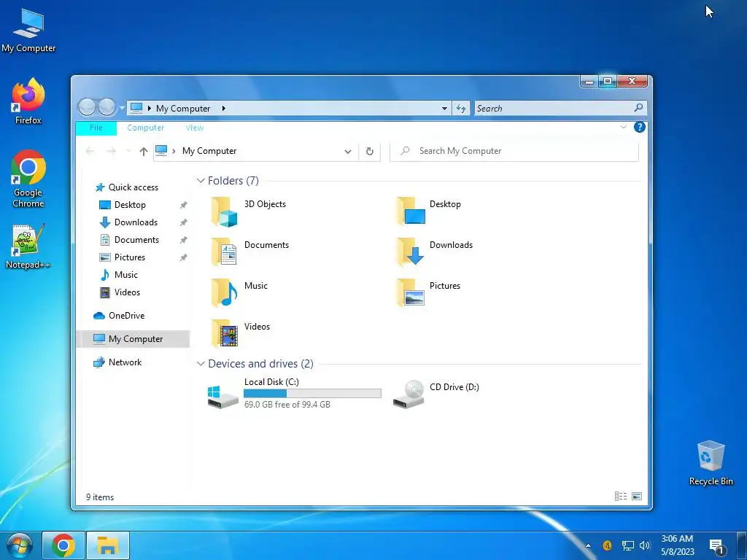The width and height of the screenshot is (747, 560).
Task: Click the back arrow in navigation bar
Action: point(90,152)
